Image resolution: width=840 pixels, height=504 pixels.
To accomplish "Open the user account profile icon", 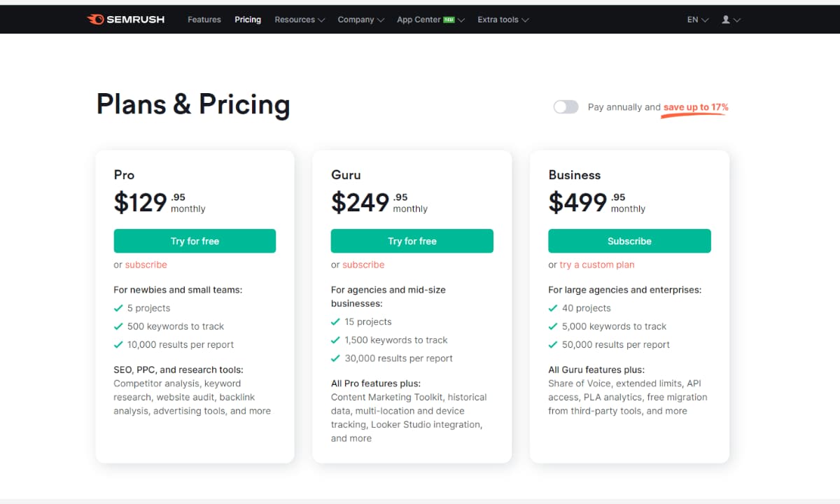I will [726, 20].
